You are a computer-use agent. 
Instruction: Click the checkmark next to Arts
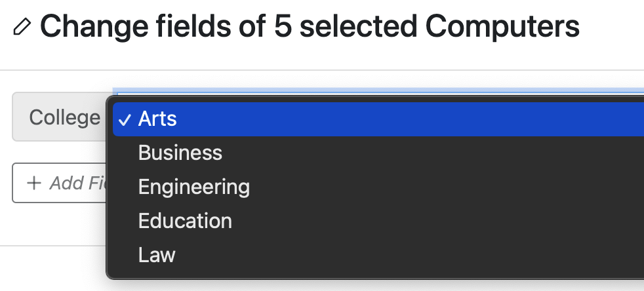[125, 120]
